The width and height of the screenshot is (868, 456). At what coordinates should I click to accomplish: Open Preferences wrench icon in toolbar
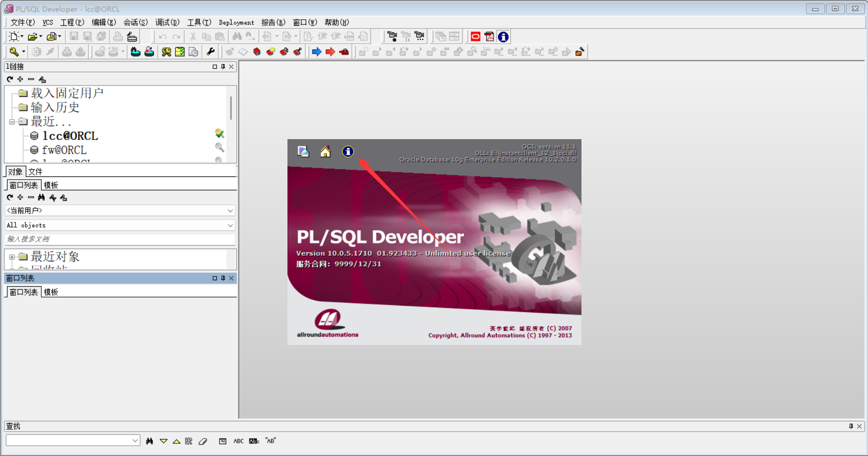click(211, 52)
